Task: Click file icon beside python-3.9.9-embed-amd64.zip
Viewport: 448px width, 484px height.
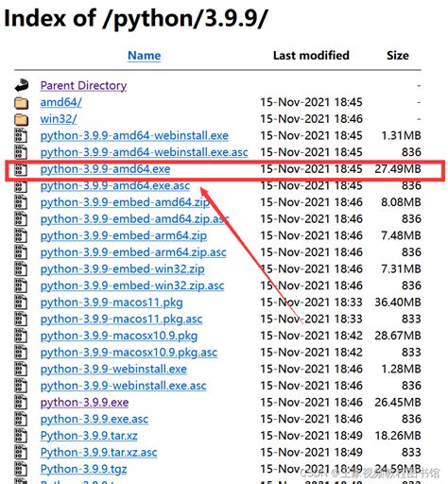Action: tap(21, 202)
